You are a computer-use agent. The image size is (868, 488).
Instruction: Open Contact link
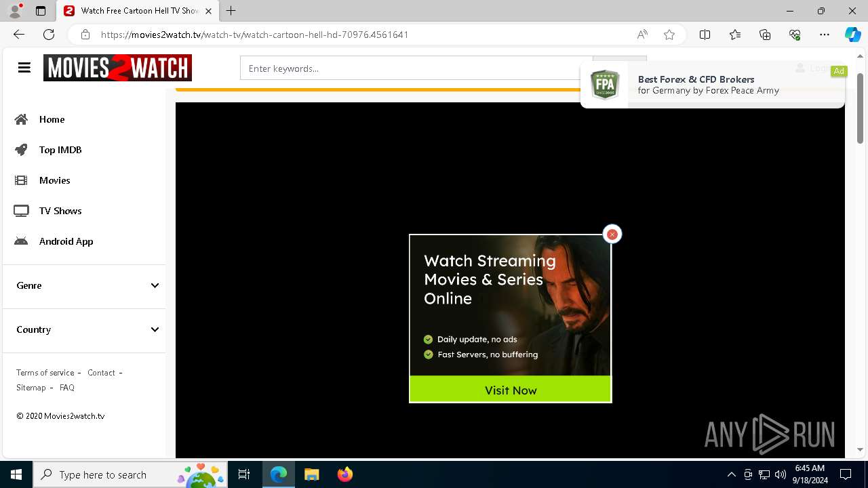click(101, 373)
